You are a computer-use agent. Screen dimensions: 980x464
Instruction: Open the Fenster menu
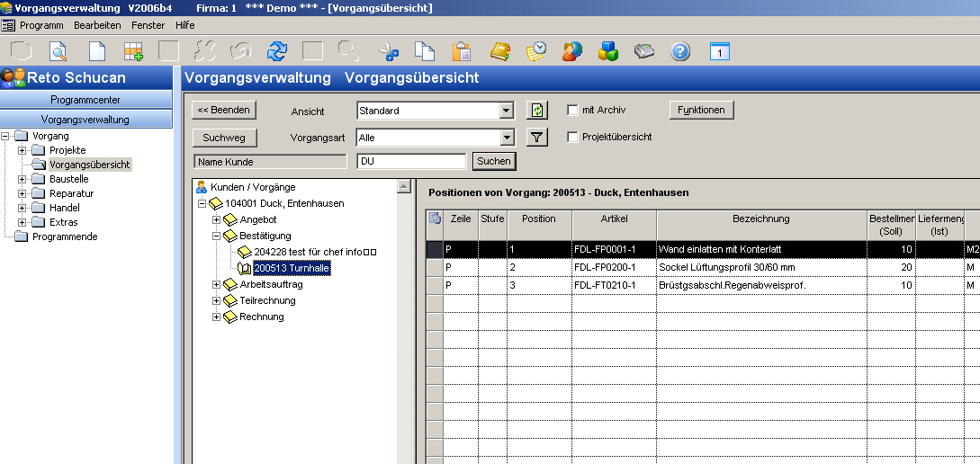pyautogui.click(x=148, y=25)
